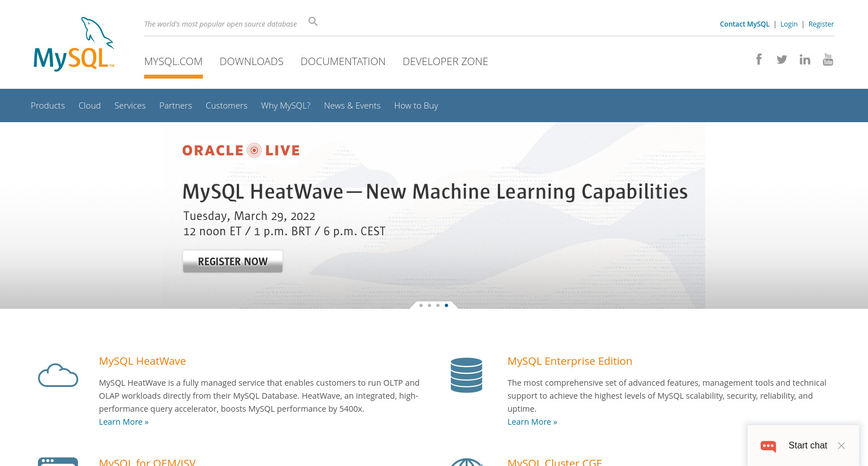Image resolution: width=868 pixels, height=466 pixels.
Task: Visit MySQL Facebook page icon
Action: click(x=759, y=59)
